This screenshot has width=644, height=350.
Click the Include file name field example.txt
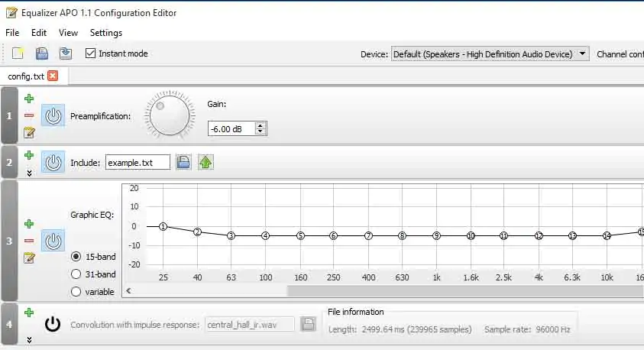click(138, 163)
